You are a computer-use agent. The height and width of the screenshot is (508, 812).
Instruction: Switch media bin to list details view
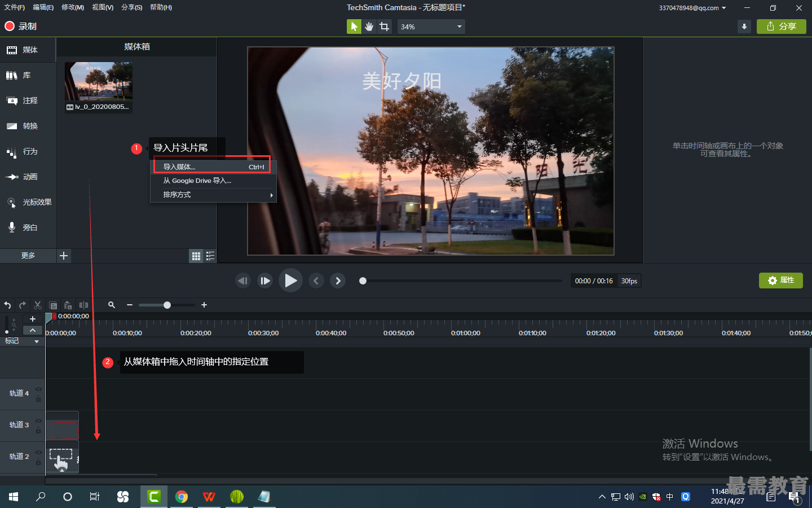210,256
